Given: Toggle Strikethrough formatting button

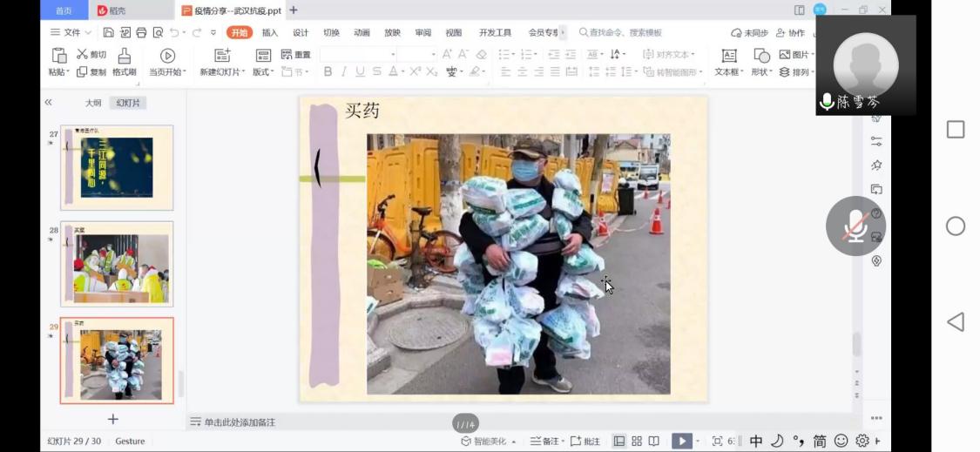Looking at the screenshot, I should [x=376, y=72].
